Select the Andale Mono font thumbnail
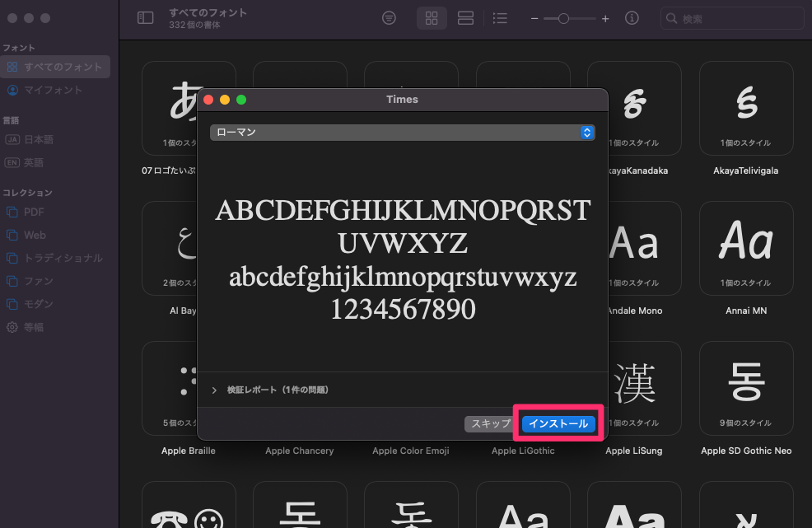812x528 pixels. (645, 248)
